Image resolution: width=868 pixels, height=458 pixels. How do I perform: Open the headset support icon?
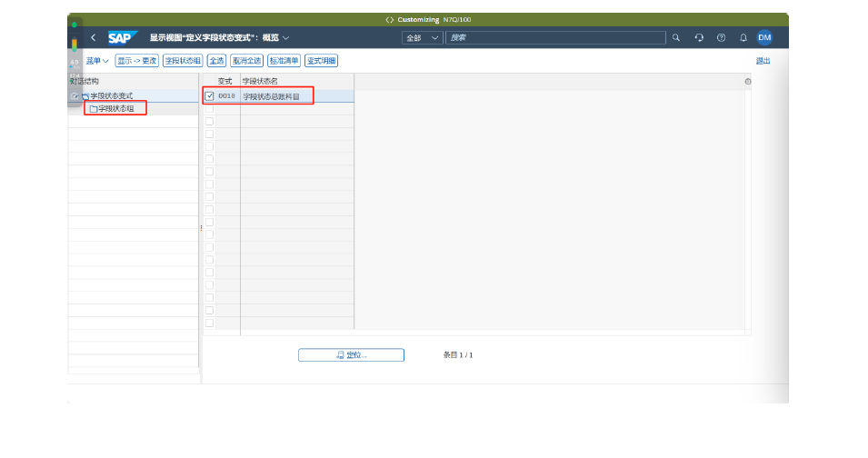699,37
